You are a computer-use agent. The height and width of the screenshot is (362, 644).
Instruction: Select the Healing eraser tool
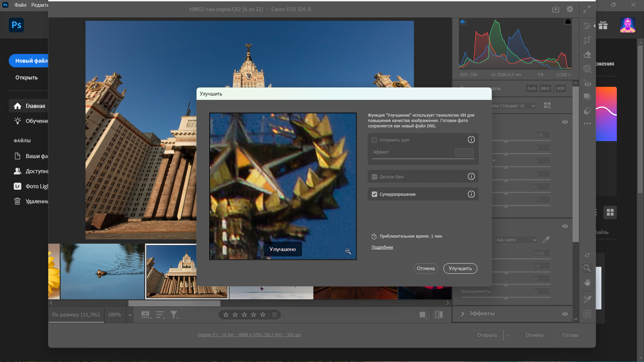(x=587, y=55)
